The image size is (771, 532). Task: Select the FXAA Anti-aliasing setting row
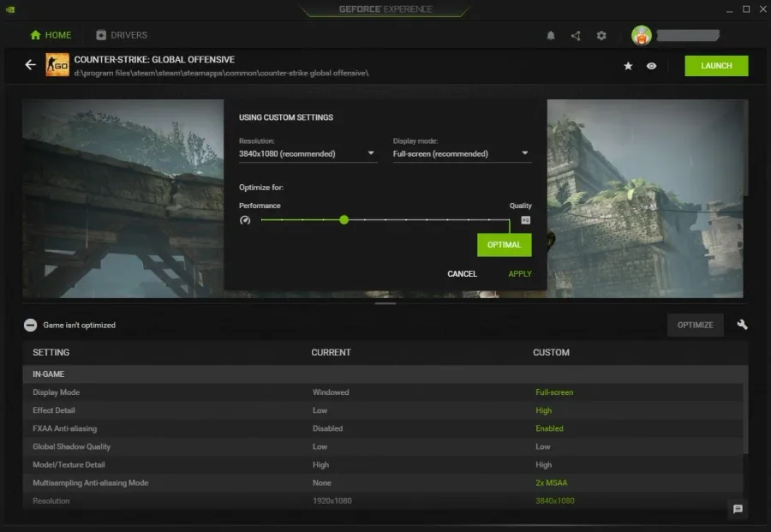click(383, 428)
